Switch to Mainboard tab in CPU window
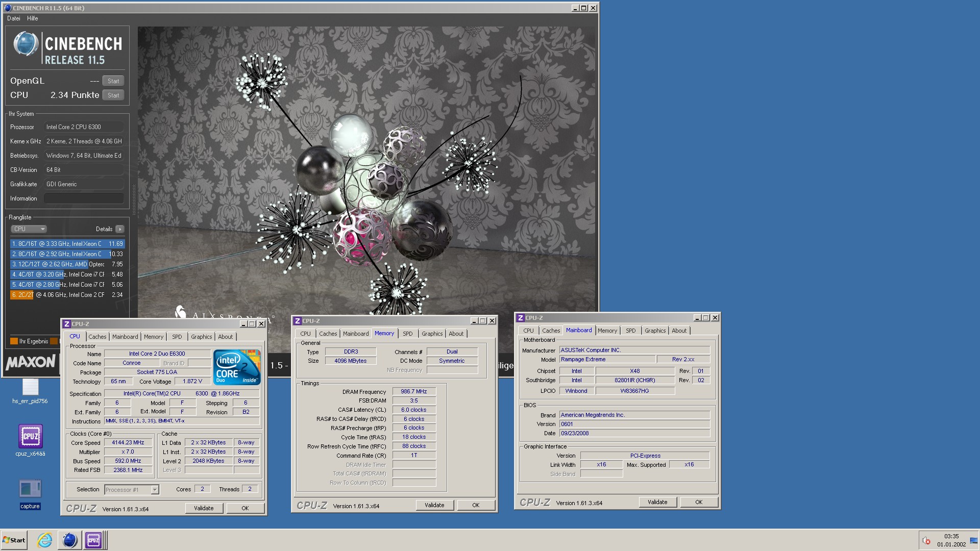 125,337
